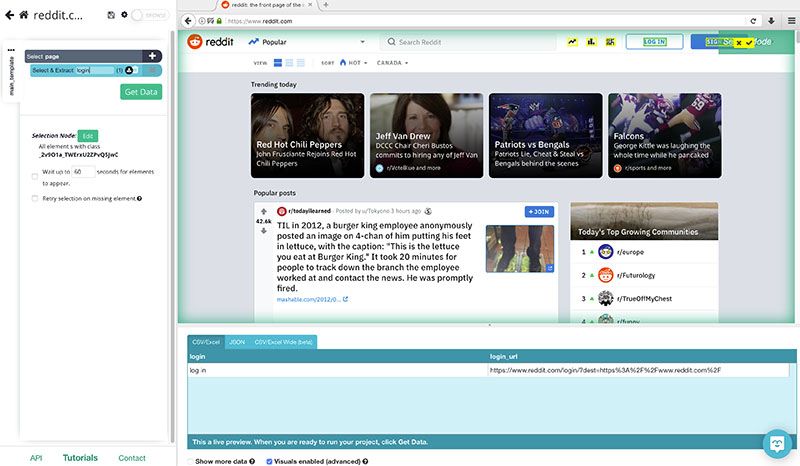Open the HOT sort dropdown
This screenshot has height=466, width=800.
coord(354,63)
